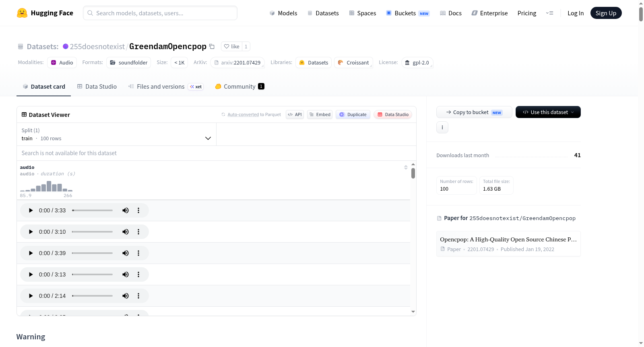Click Copy to bucket button

point(474,112)
